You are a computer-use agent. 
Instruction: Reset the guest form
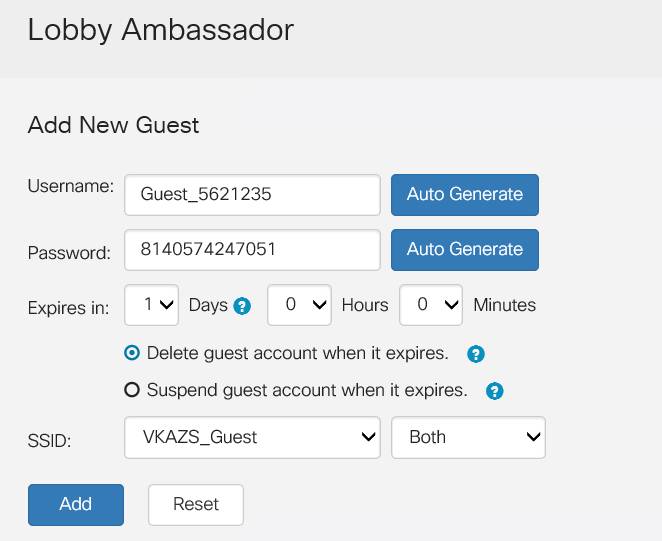tap(196, 505)
